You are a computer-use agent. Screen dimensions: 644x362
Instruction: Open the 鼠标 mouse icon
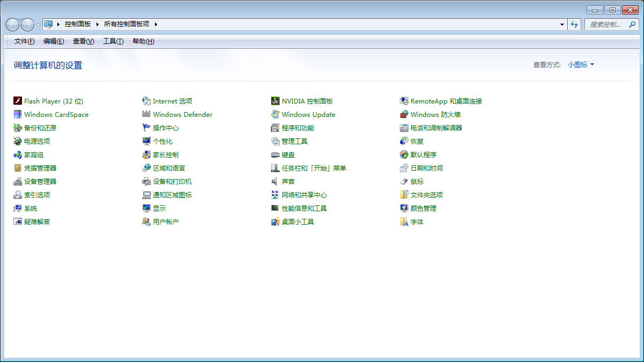[404, 181]
